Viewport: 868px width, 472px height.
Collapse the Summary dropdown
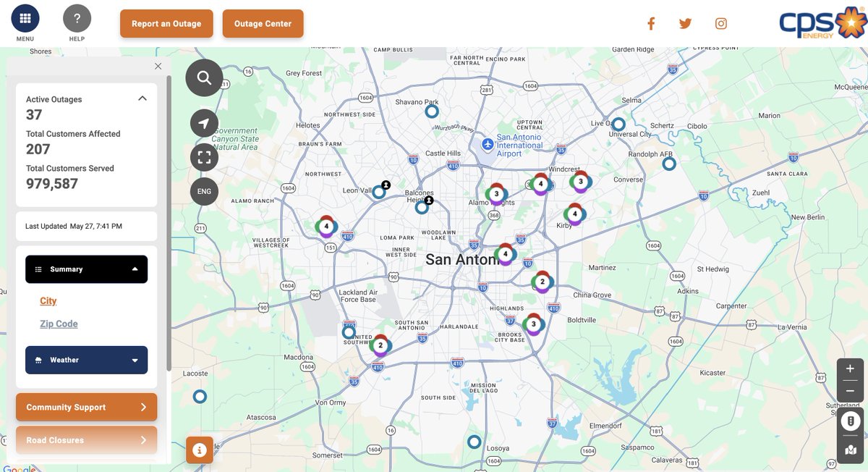tap(87, 269)
